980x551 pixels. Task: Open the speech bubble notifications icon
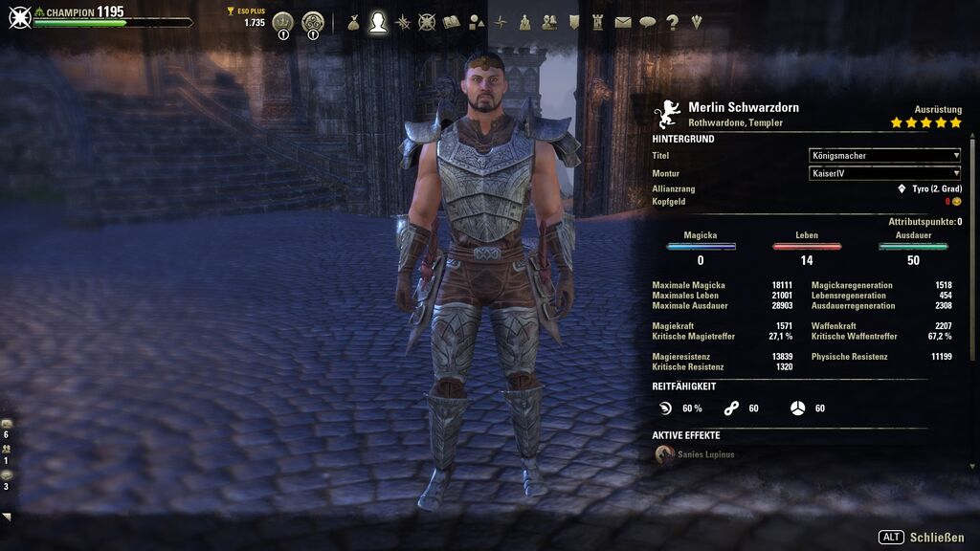(x=648, y=23)
